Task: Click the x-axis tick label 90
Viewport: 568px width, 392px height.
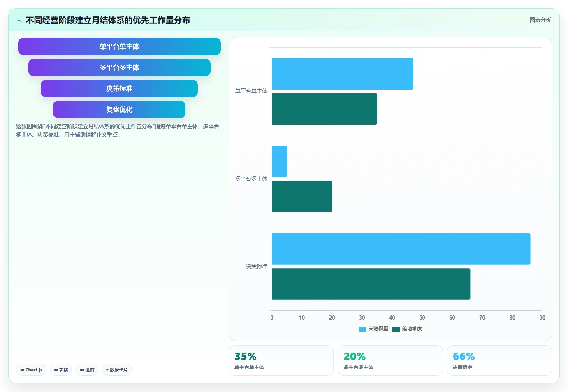Action: coord(542,318)
